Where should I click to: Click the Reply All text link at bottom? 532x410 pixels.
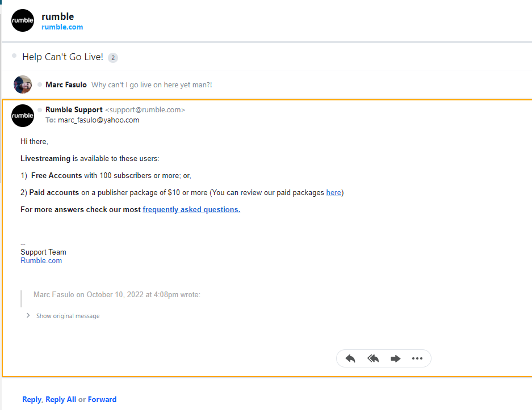point(61,399)
